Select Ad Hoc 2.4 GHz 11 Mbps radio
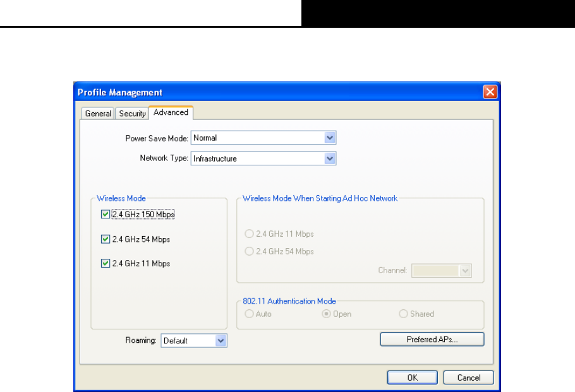The height and width of the screenshot is (392, 575). 249,234
